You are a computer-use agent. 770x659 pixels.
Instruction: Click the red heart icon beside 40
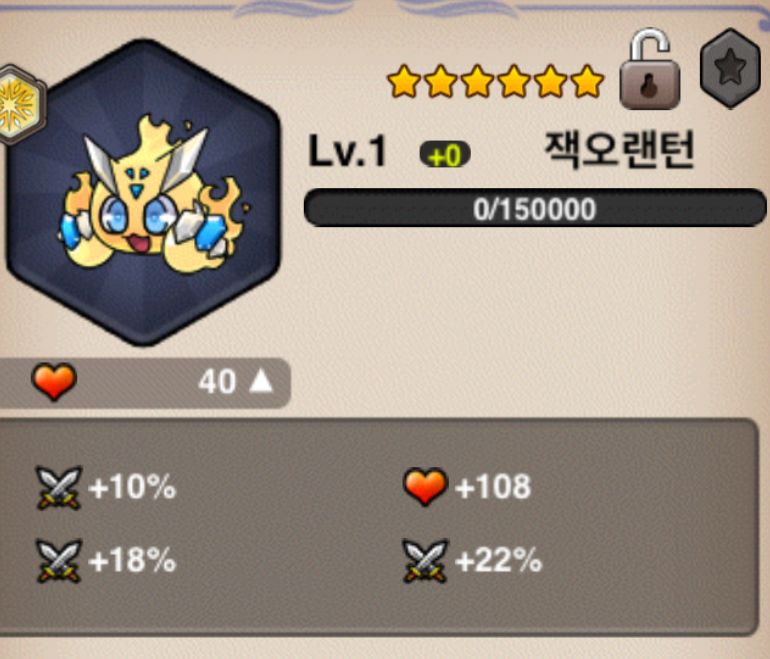click(54, 381)
